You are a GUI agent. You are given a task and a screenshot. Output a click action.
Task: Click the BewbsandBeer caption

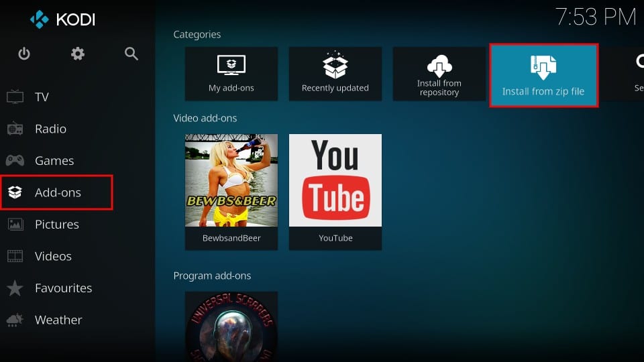tap(231, 238)
